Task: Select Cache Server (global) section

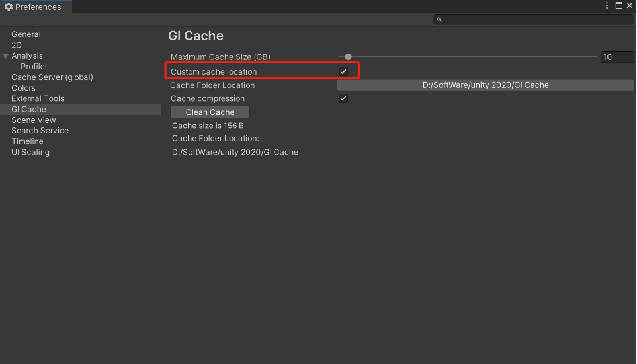Action: (x=52, y=77)
